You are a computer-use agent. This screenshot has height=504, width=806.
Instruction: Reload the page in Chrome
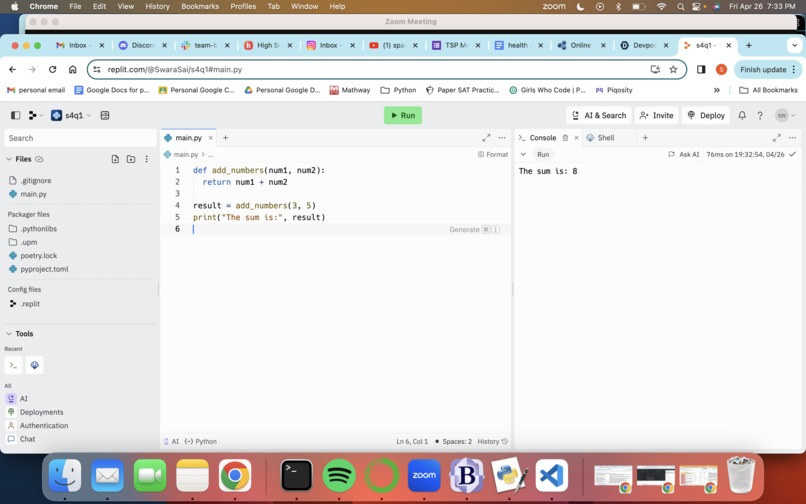[x=52, y=69]
